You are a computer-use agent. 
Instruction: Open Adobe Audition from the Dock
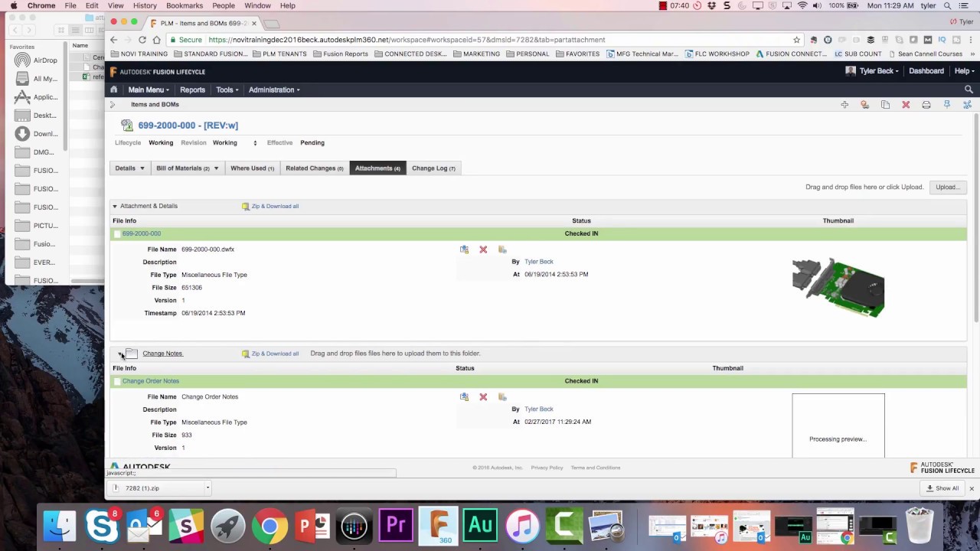point(480,527)
